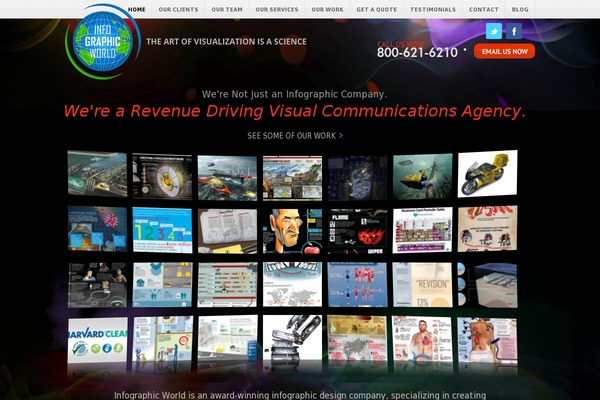The height and width of the screenshot is (400, 600).
Task: Click the award-winning infographic design company paragraph
Action: click(300, 395)
